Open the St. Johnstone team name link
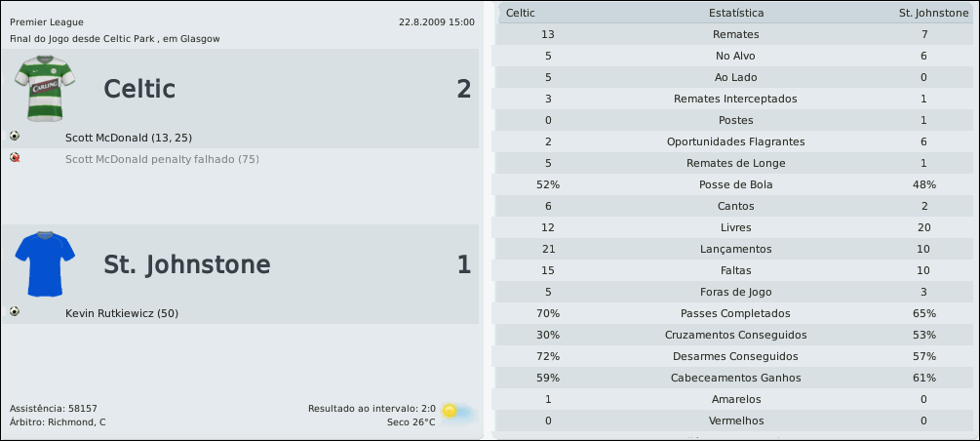Screen dimensions: 980x441 point(187,265)
